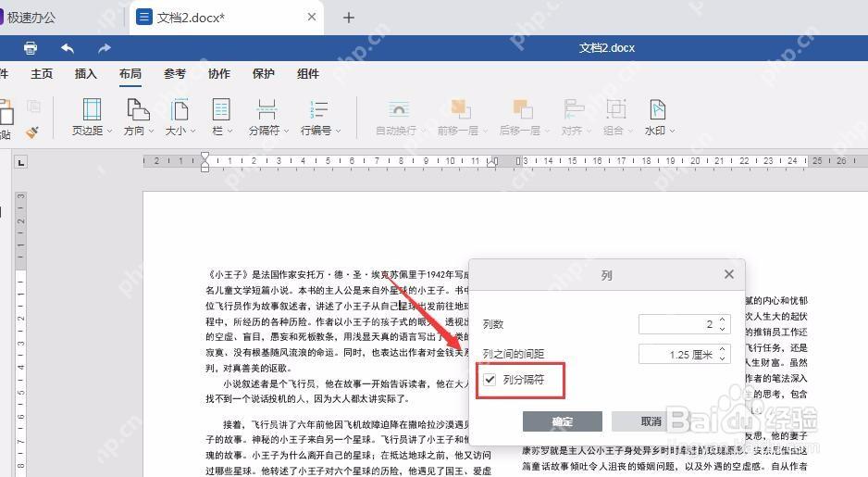Click the tab stop selector L icon
Image resolution: width=868 pixels, height=477 pixels.
[20, 162]
